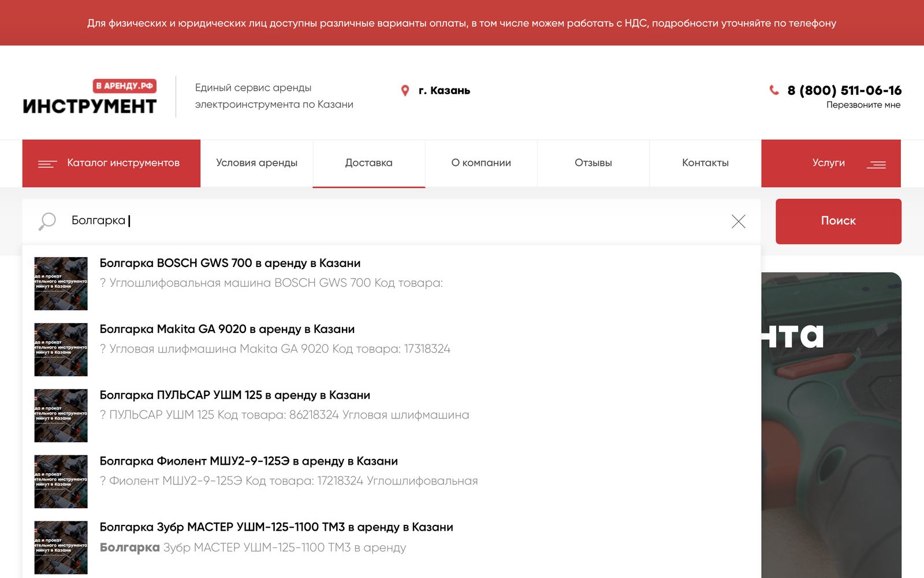Click tagline Единый сервис аренды электроинструмента
Screen dimensions: 924x578
coord(274,96)
